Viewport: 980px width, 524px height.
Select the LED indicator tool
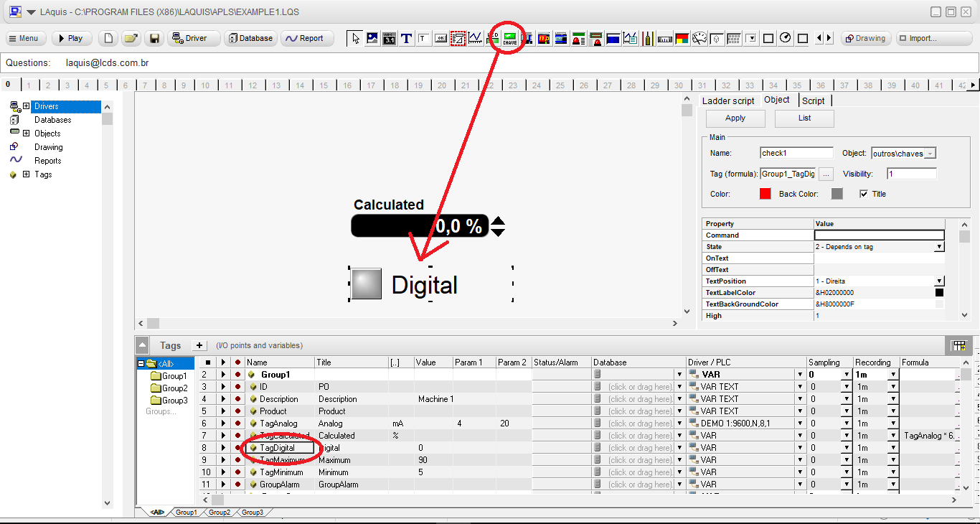click(492, 37)
